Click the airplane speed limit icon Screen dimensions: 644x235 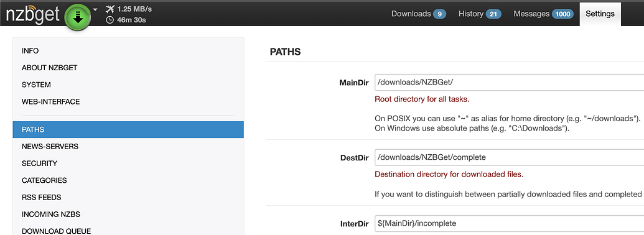tap(110, 9)
